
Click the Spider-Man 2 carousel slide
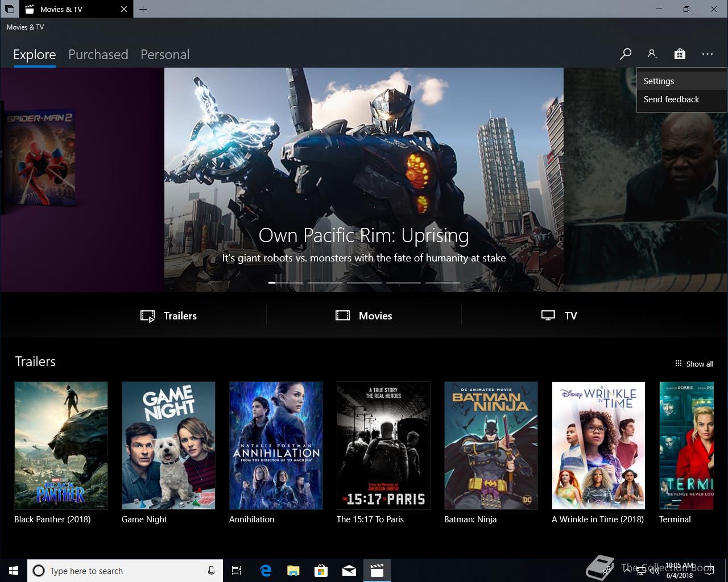coord(82,180)
